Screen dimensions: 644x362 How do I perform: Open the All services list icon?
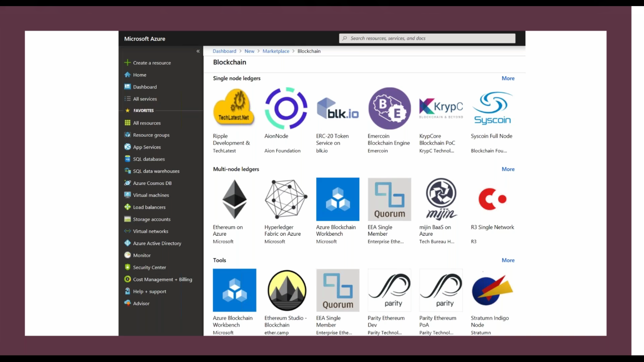coord(127,99)
